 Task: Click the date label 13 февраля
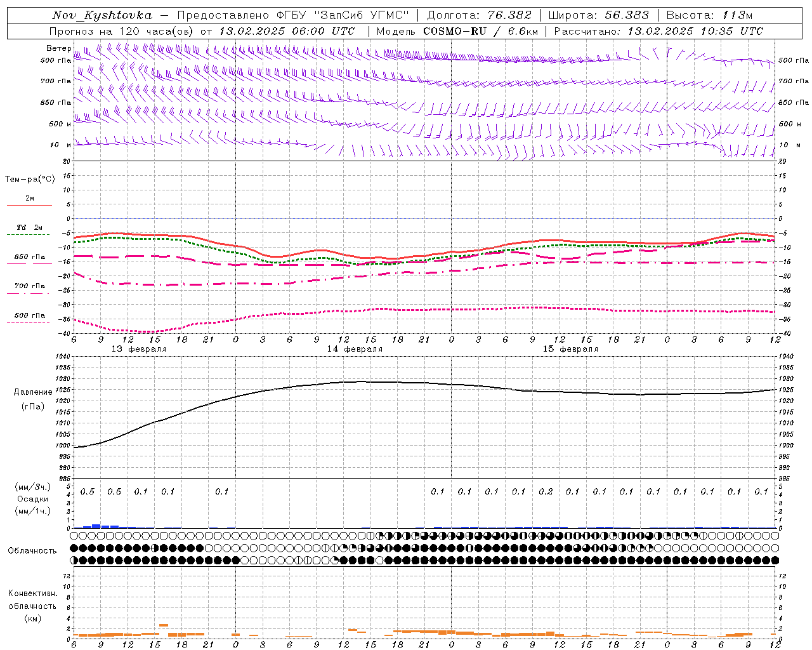click(139, 349)
